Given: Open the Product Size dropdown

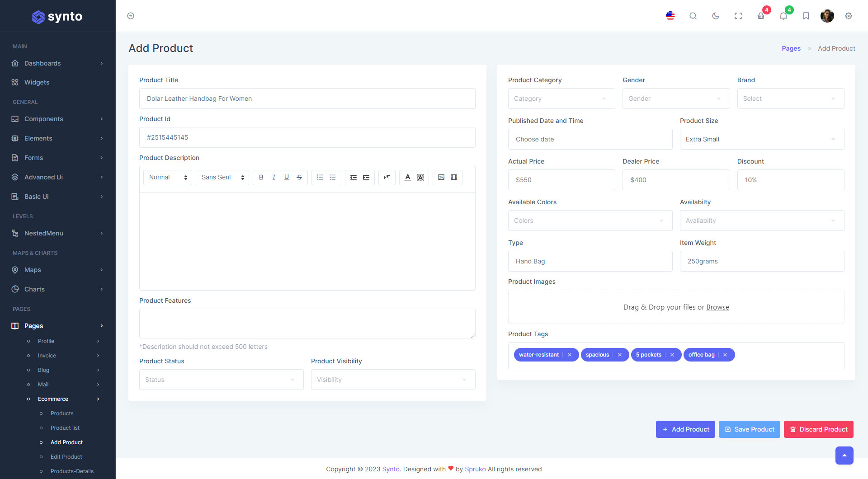Looking at the screenshot, I should pyautogui.click(x=761, y=139).
